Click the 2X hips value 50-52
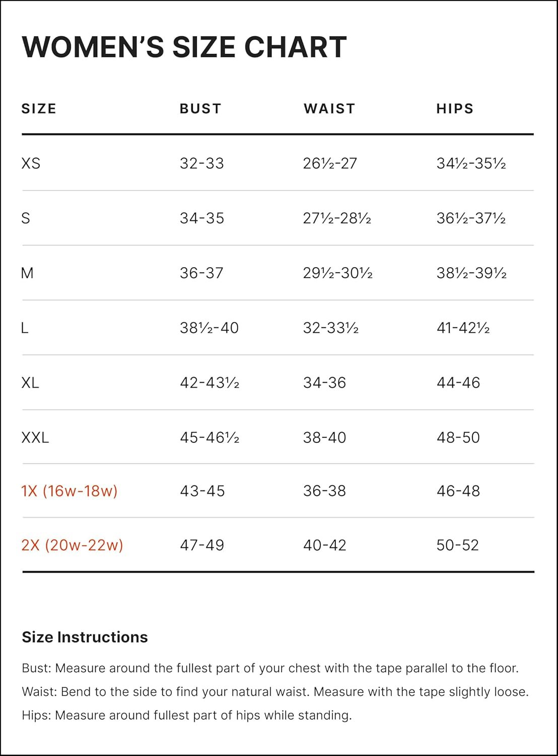The image size is (558, 756). pos(457,545)
